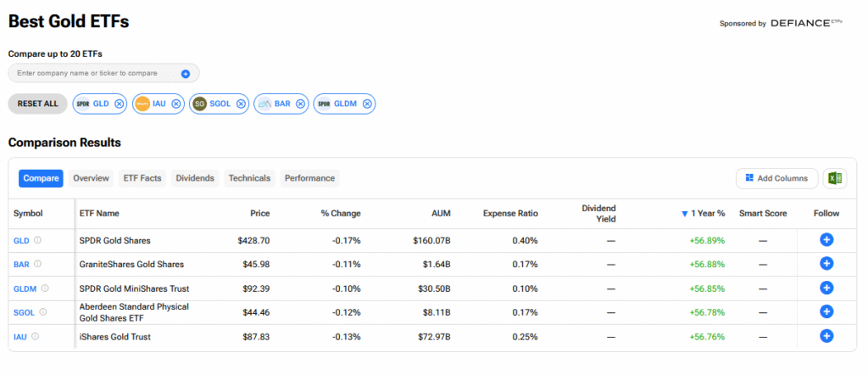
Task: Remove GLDM chip with its X icon
Action: 367,104
